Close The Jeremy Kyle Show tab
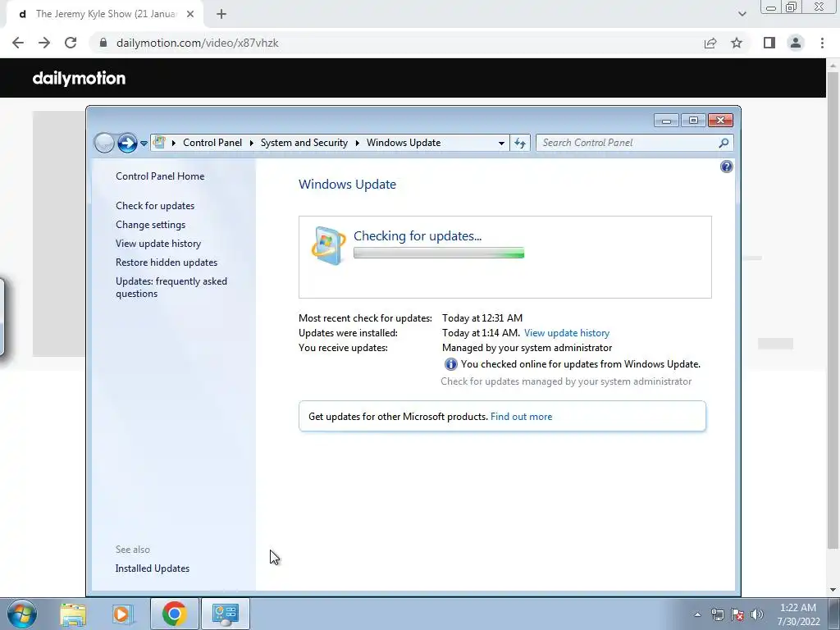Viewport: 840px width, 630px height. (x=190, y=15)
